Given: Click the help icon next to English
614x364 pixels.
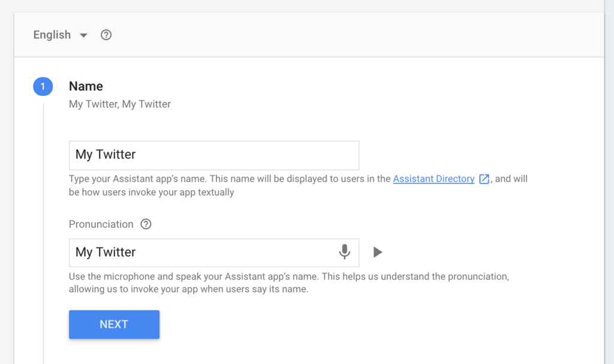Looking at the screenshot, I should (106, 35).
